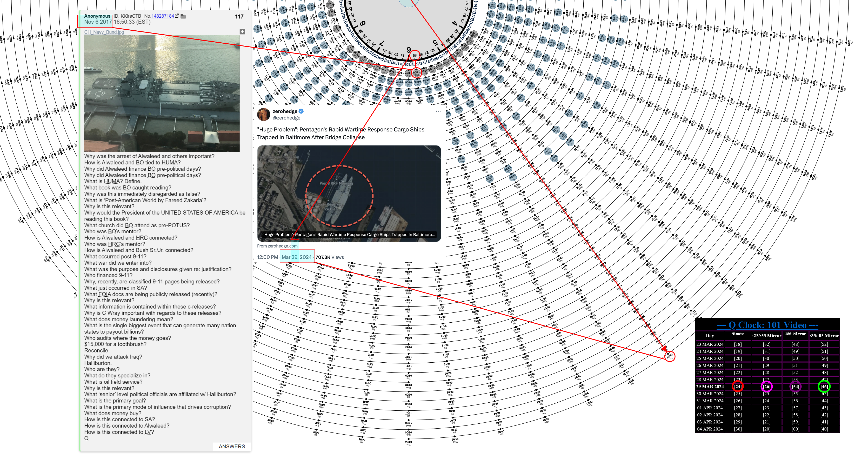Select the ':25/:55 Mirror' column header
The height and width of the screenshot is (459, 868).
(766, 336)
